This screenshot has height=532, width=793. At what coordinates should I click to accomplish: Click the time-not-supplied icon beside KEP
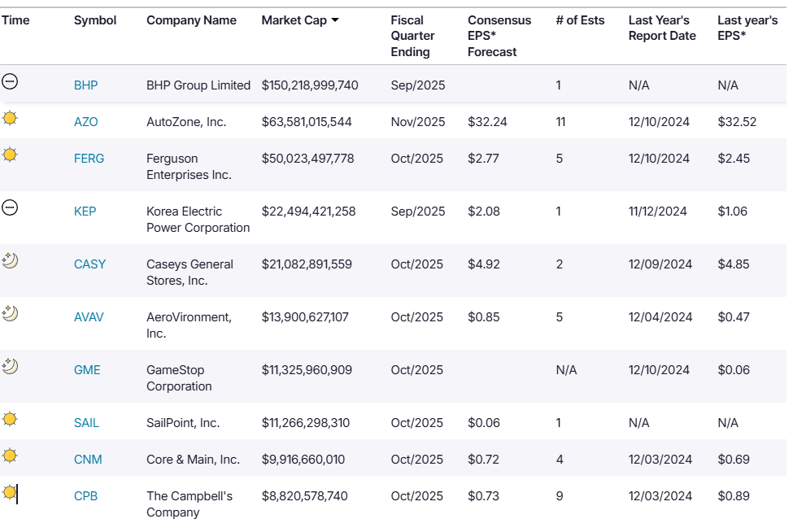pos(10,207)
